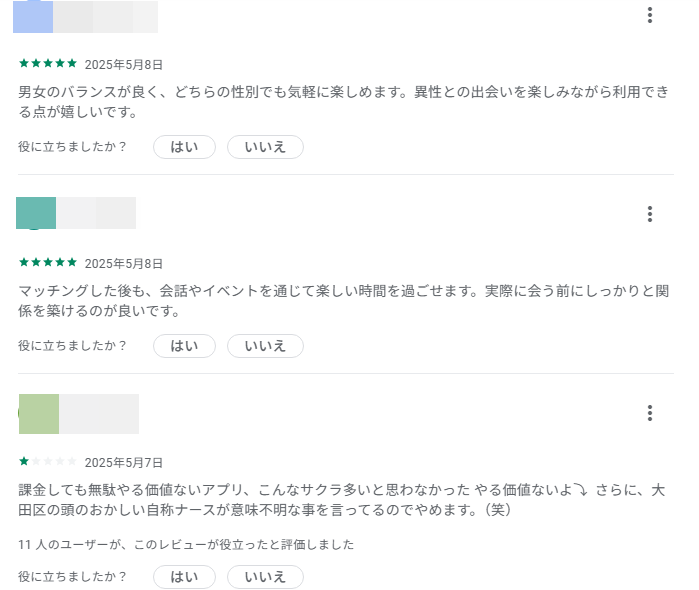Click the one-star rating dated 2025年5月7日

(48, 462)
